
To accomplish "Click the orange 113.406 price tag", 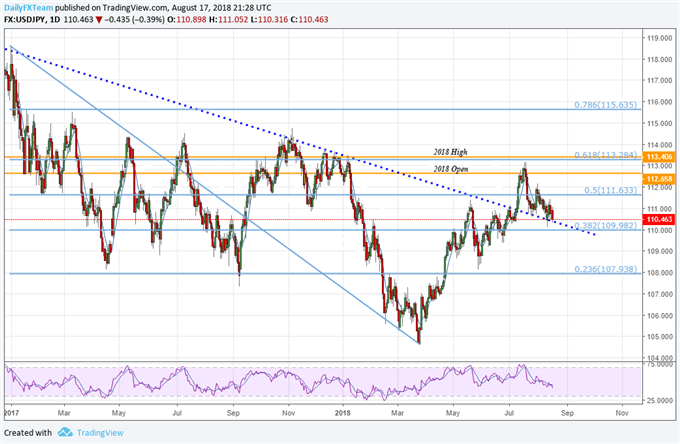I will 659,157.
